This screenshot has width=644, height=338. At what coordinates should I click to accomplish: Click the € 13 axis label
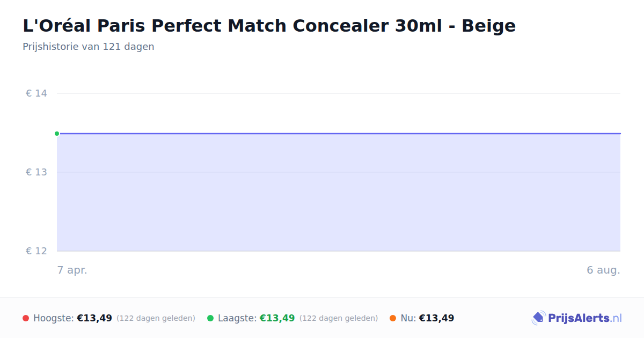click(x=36, y=172)
